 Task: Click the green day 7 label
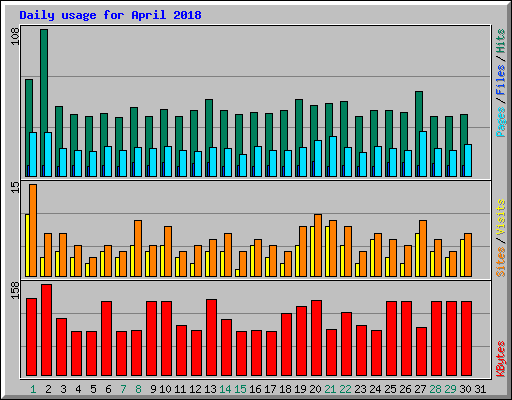point(123,389)
